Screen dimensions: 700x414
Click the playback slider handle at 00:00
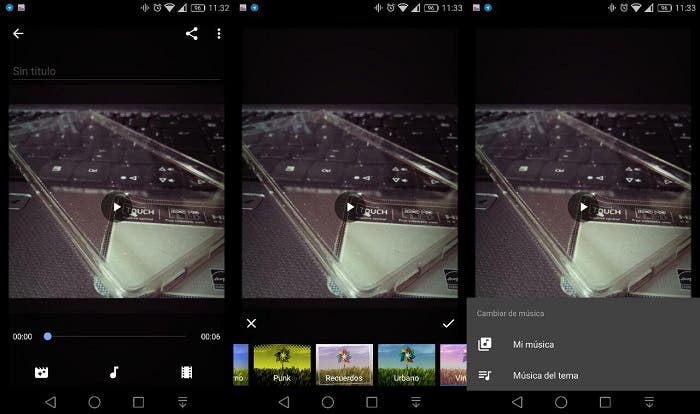pyautogui.click(x=47, y=337)
